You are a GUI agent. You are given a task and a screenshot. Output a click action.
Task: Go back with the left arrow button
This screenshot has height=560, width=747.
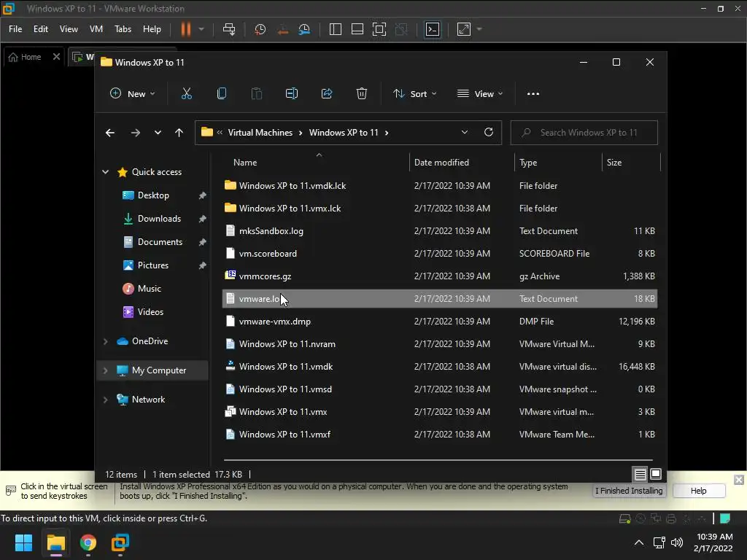[x=110, y=133]
